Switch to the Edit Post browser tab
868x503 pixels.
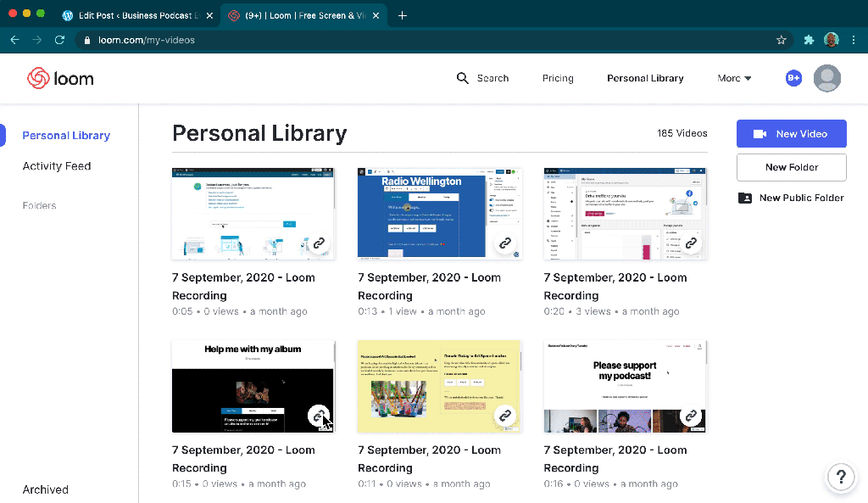tap(131, 15)
